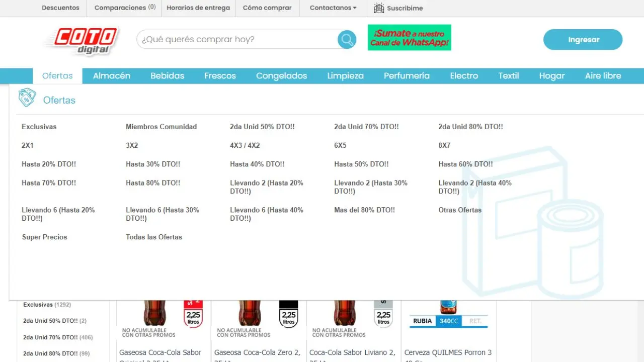The image size is (644, 362).
Task: Select the 6X5 offer
Action: pos(340,145)
